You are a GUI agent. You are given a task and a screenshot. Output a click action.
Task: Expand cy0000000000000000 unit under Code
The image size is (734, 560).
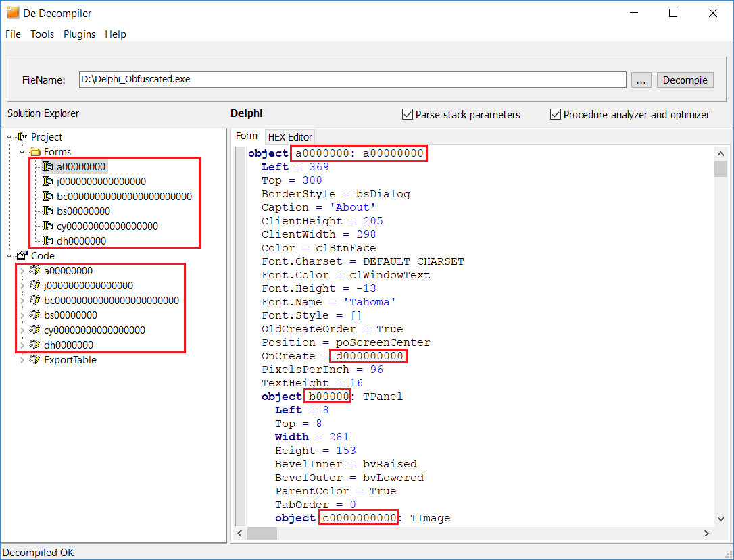point(22,330)
